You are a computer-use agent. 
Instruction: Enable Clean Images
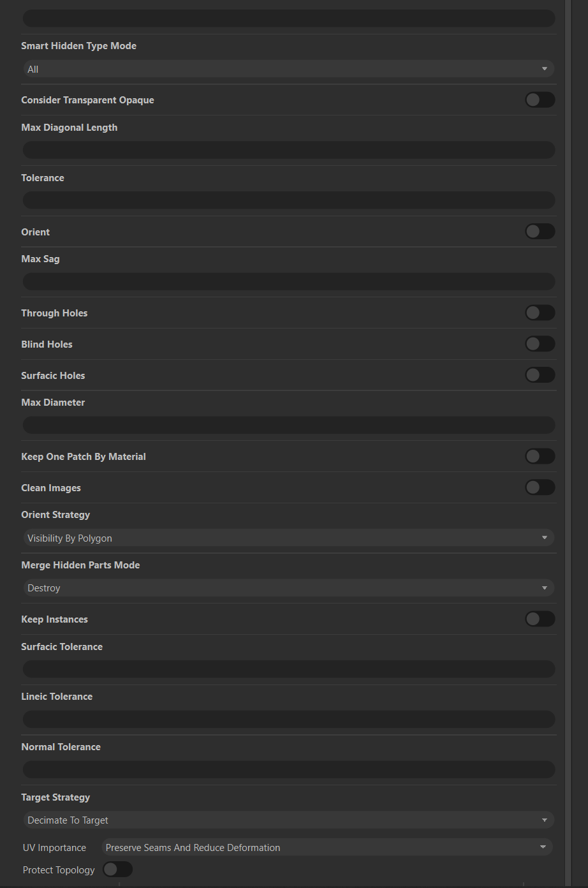coord(540,487)
